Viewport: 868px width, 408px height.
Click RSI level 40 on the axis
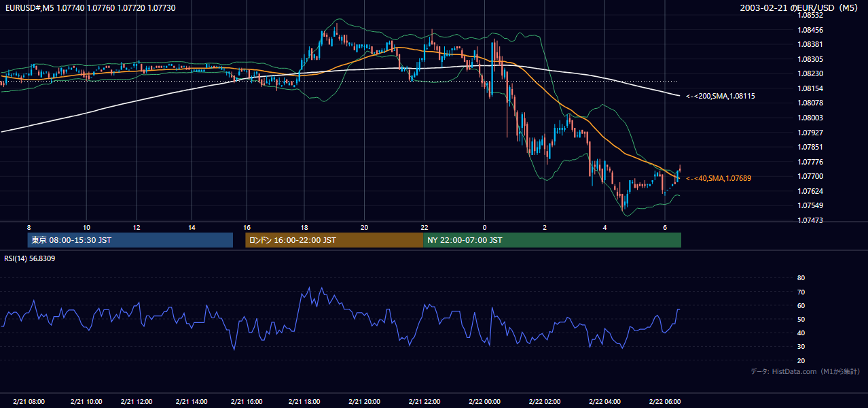(801, 333)
